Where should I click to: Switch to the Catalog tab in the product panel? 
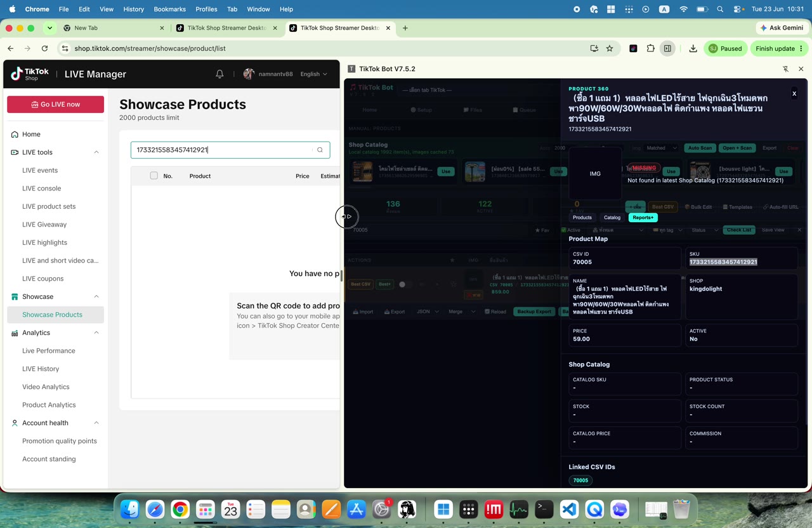pos(612,218)
